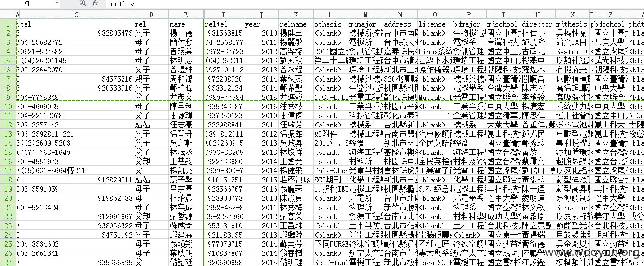Click the 'director' header cell

pos(538,24)
